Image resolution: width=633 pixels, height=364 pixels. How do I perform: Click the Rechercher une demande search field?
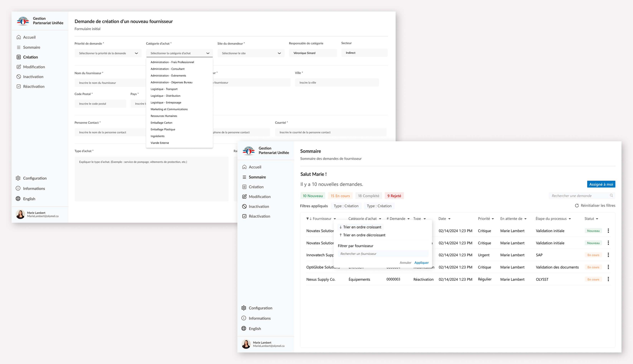pyautogui.click(x=582, y=196)
